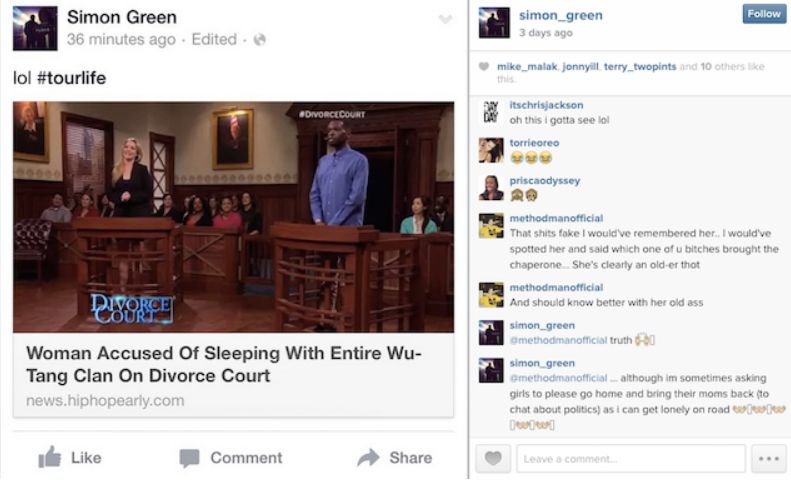Expand the post options chevron dropdown
The width and height of the screenshot is (791, 481).
tap(445, 19)
